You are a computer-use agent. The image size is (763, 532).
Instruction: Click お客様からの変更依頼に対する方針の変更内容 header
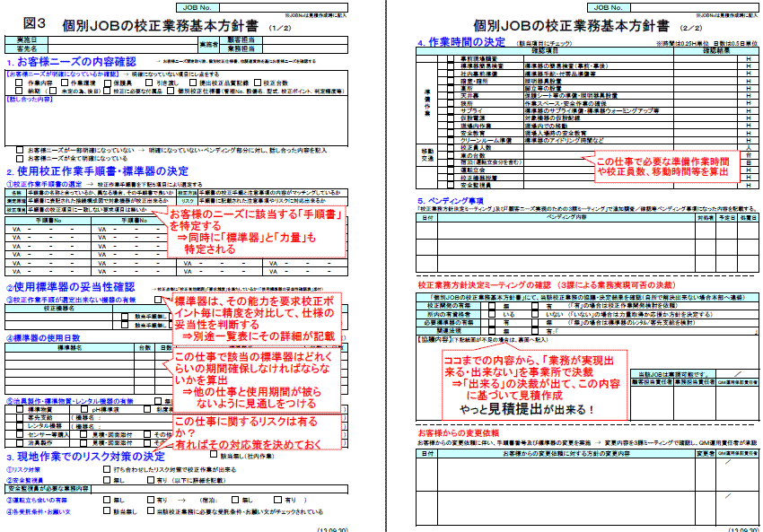pyautogui.click(x=566, y=453)
